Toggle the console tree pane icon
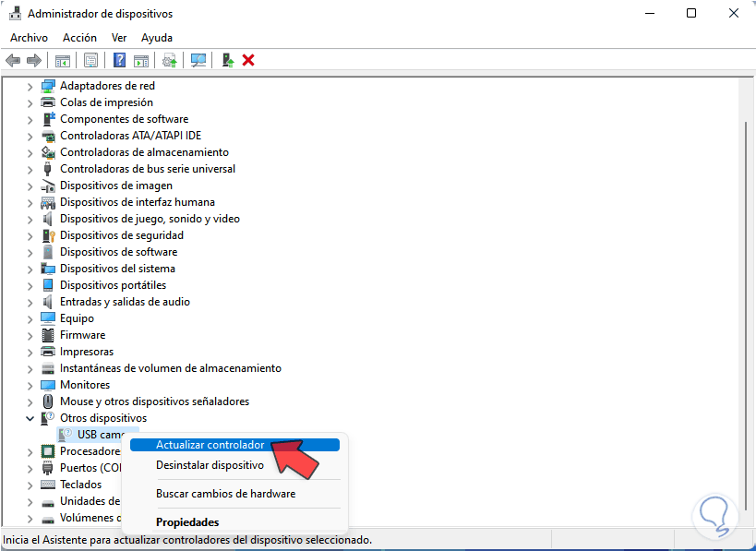Viewport: 756px width, 551px height. click(63, 61)
